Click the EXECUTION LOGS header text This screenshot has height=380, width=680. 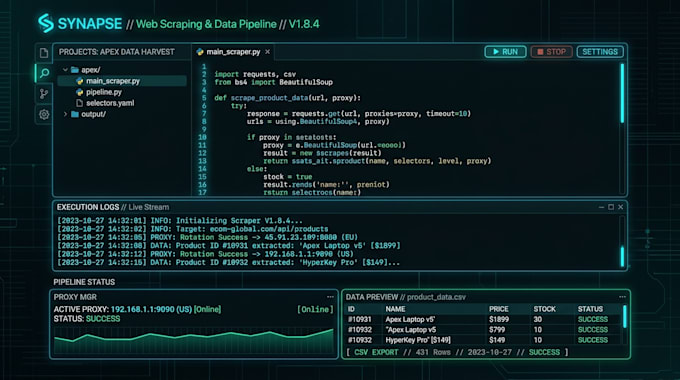(88, 207)
